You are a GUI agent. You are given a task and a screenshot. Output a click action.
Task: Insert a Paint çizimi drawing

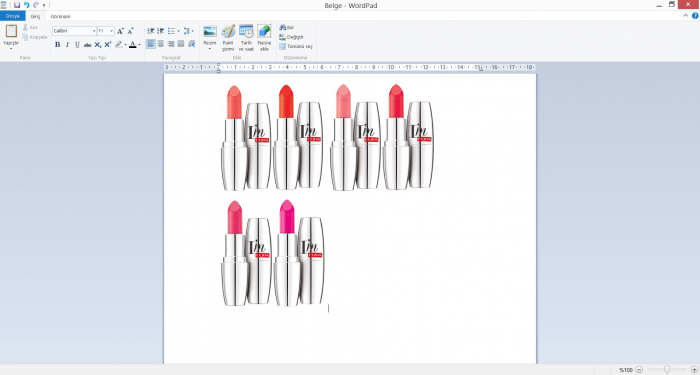tap(228, 38)
